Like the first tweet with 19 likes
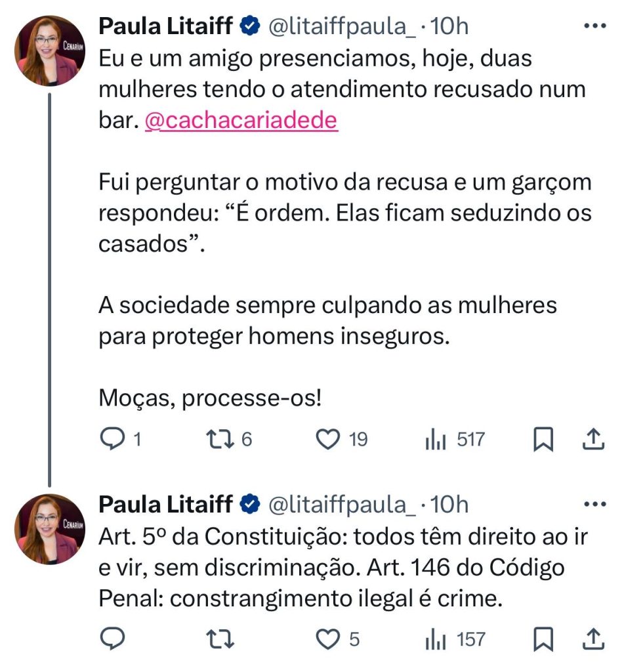624x672 pixels. 328,439
